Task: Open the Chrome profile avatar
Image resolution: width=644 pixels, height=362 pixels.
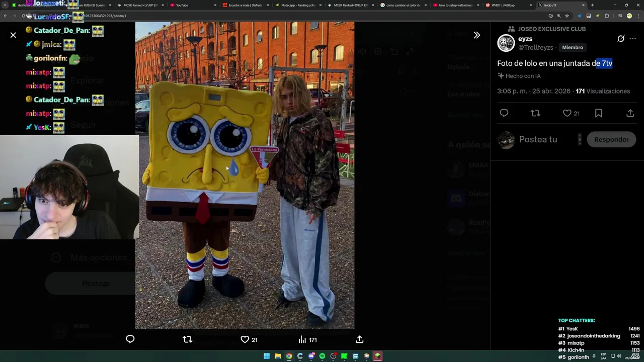Action: (629, 16)
